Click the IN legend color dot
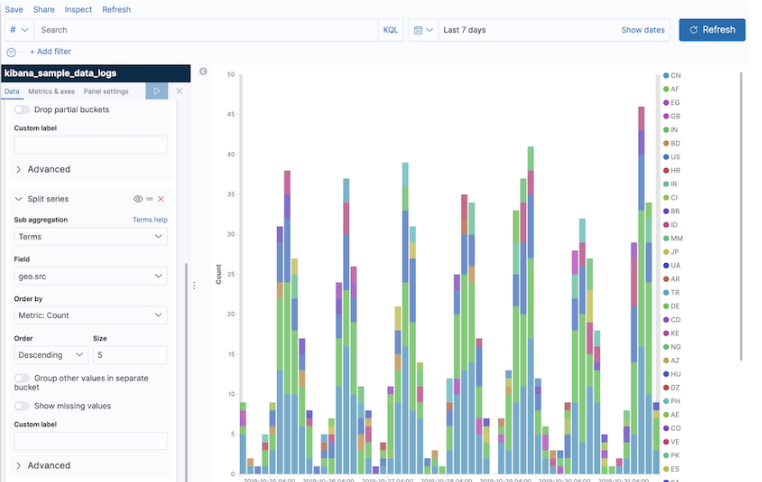The width and height of the screenshot is (762, 482). 666,130
